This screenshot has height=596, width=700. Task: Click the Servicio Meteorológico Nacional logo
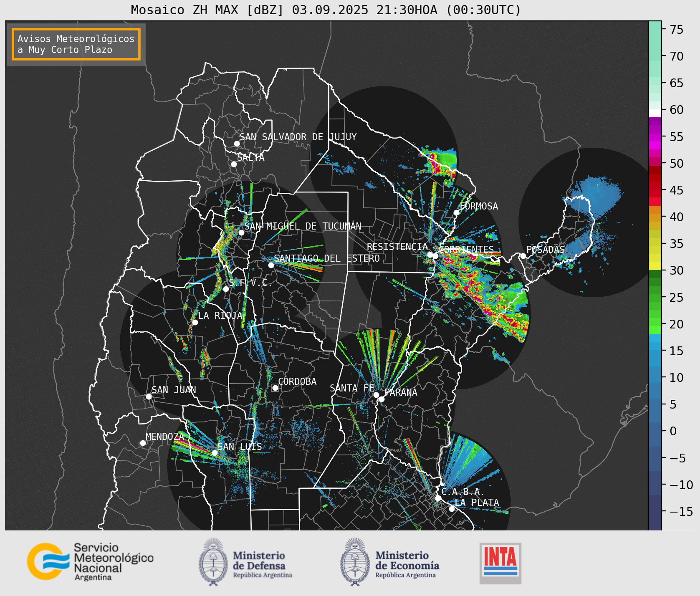pos(90,561)
